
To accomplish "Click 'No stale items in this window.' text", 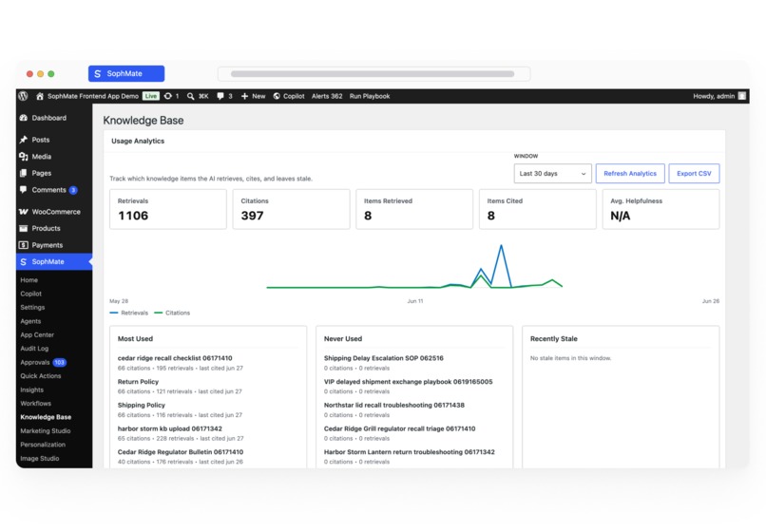I will coord(570,358).
